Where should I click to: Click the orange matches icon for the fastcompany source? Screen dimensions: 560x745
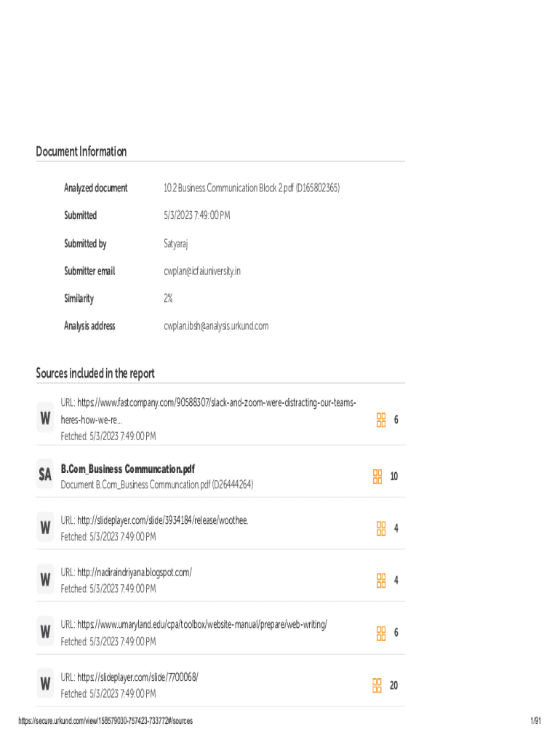(x=380, y=420)
